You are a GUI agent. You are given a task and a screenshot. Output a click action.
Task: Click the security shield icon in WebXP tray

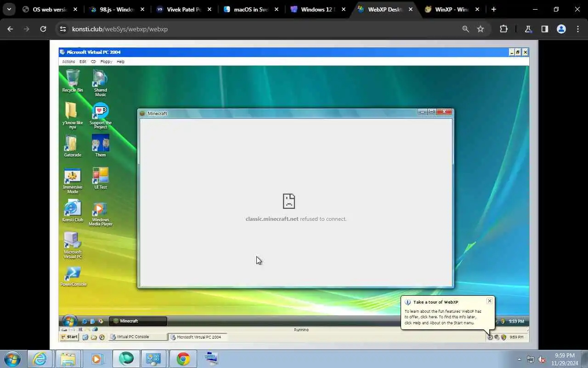click(x=503, y=337)
